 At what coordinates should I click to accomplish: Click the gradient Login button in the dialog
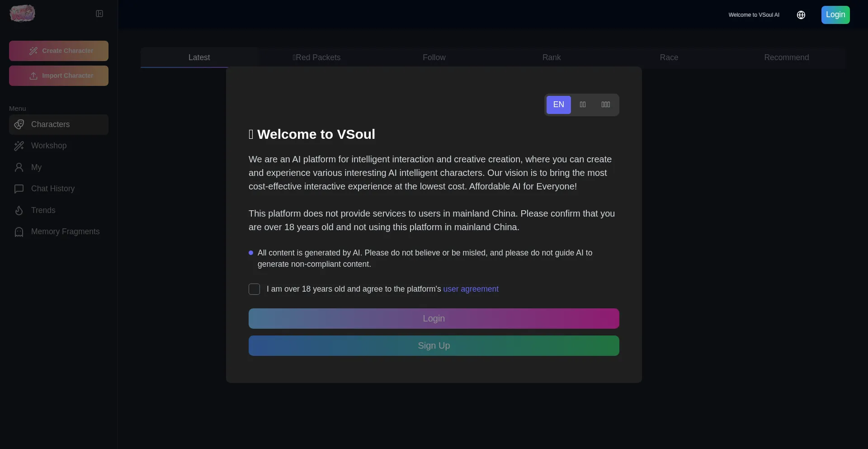click(x=434, y=318)
